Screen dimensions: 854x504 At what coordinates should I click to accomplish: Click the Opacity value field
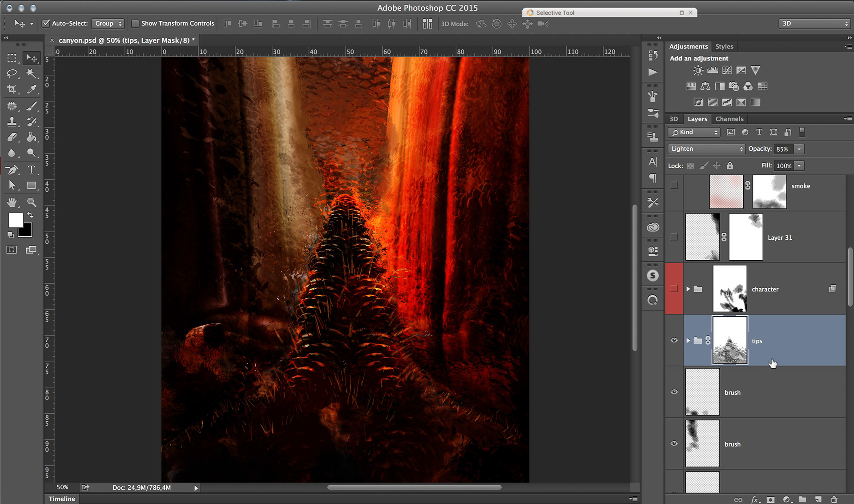click(784, 149)
